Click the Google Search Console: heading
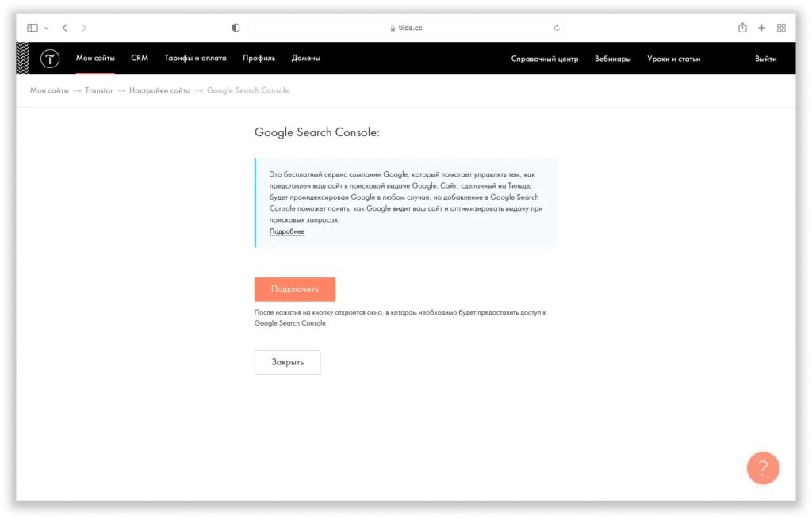The image size is (812, 519). point(317,132)
